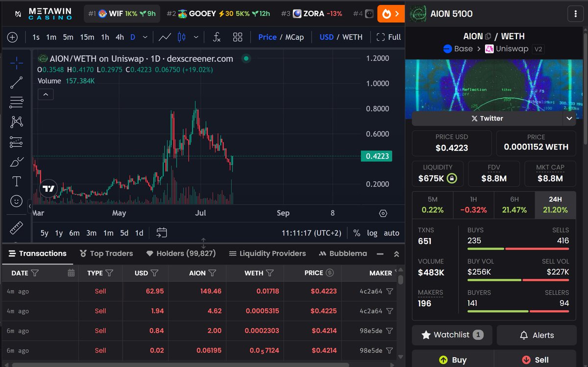Open the date range calendar icon
This screenshot has height=367, width=588.
point(162,233)
